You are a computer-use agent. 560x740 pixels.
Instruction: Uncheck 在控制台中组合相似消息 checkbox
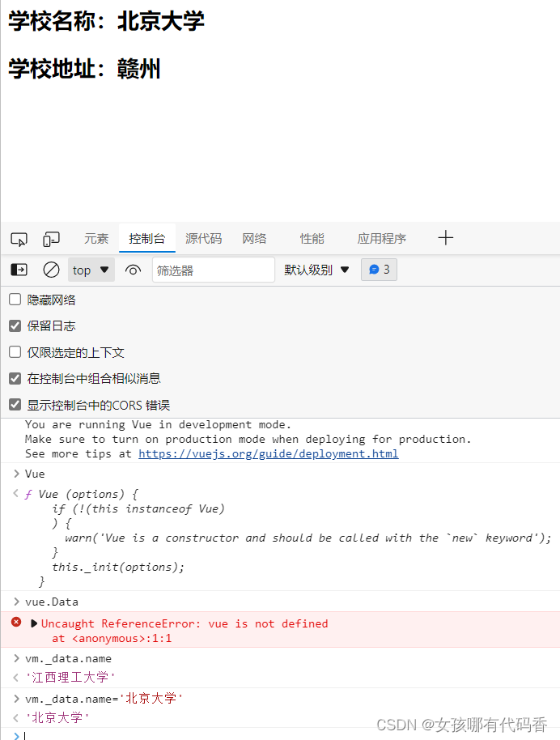[x=15, y=378]
